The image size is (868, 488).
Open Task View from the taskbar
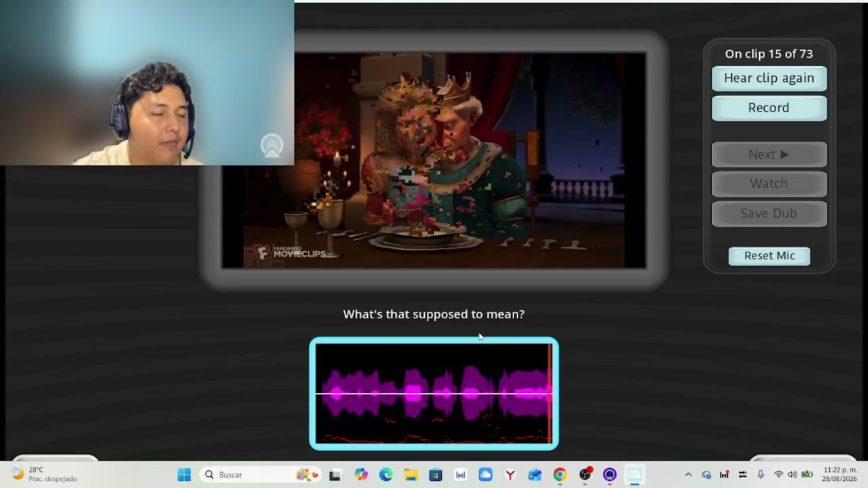[x=335, y=475]
